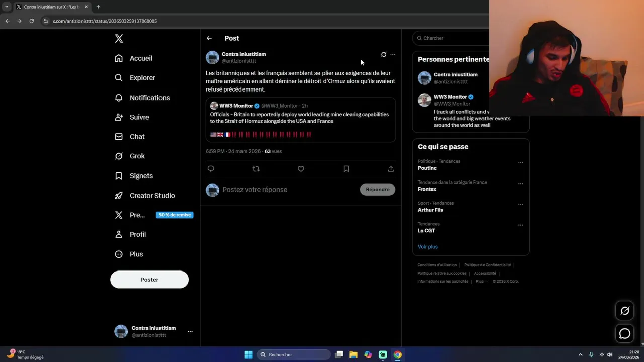Open Chat messages

(130, 137)
